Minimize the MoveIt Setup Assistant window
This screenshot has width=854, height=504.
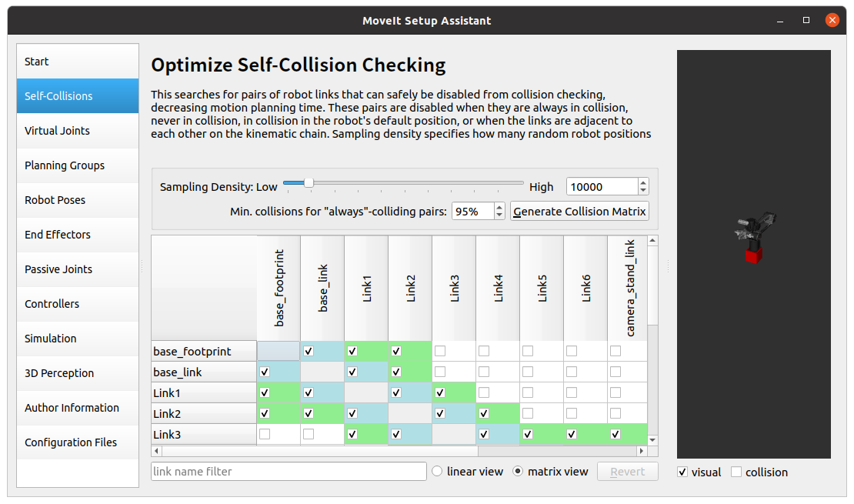pyautogui.click(x=780, y=21)
